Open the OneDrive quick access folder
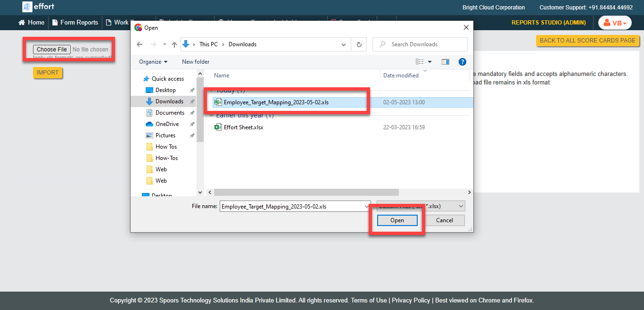Image resolution: width=644 pixels, height=310 pixels. (167, 124)
